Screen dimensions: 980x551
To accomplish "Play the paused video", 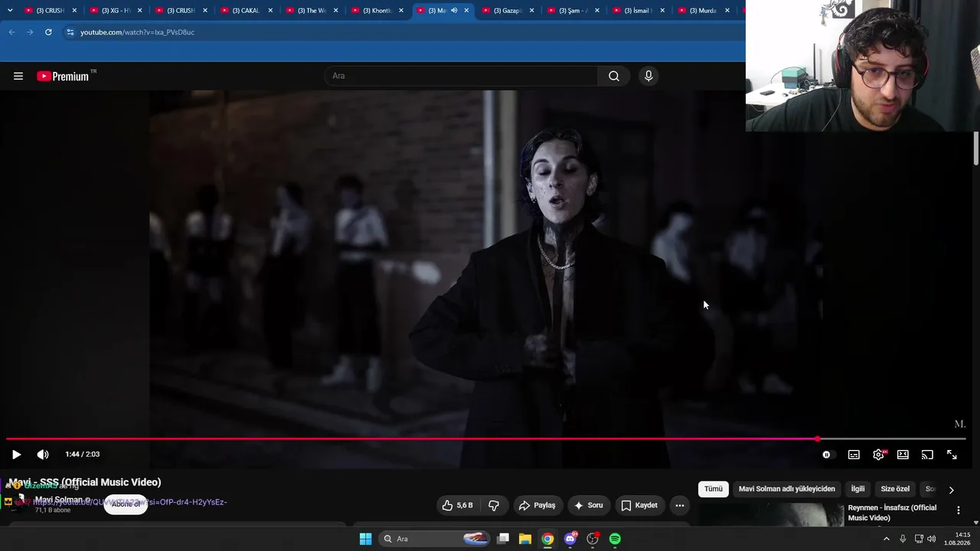I will pos(16,455).
